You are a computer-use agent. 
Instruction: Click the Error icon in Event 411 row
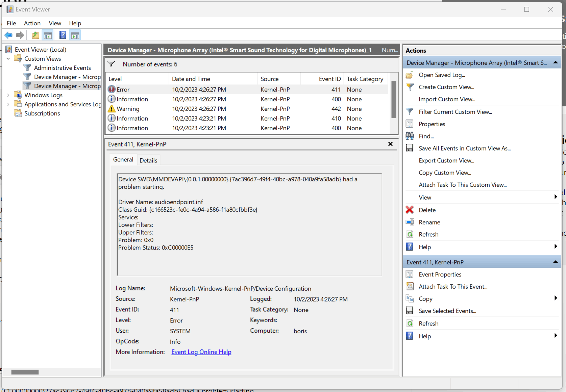(112, 89)
